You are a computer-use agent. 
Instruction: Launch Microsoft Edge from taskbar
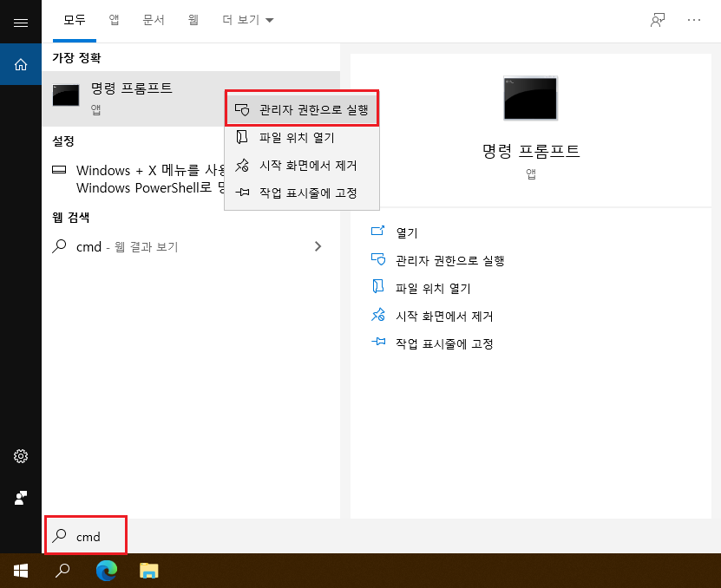pos(106,571)
